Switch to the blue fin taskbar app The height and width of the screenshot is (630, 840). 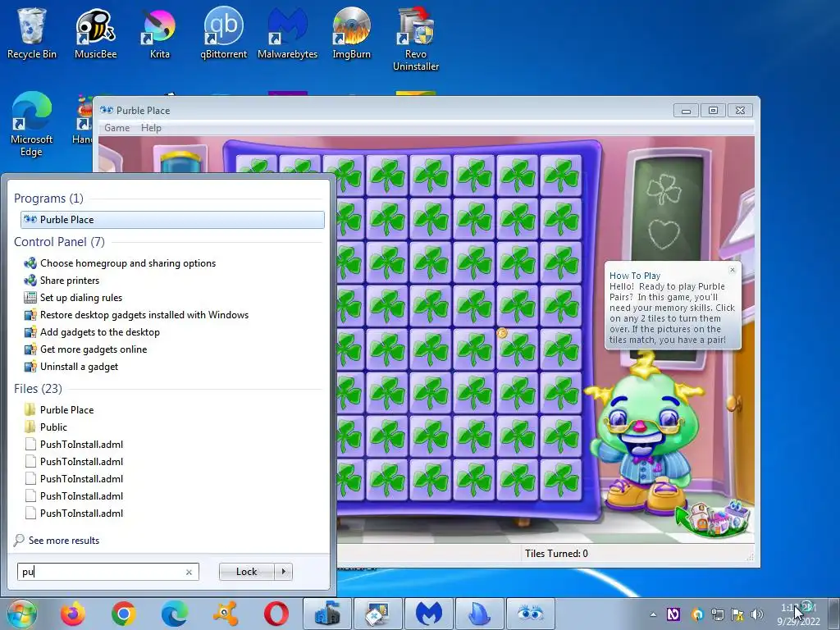click(x=480, y=614)
